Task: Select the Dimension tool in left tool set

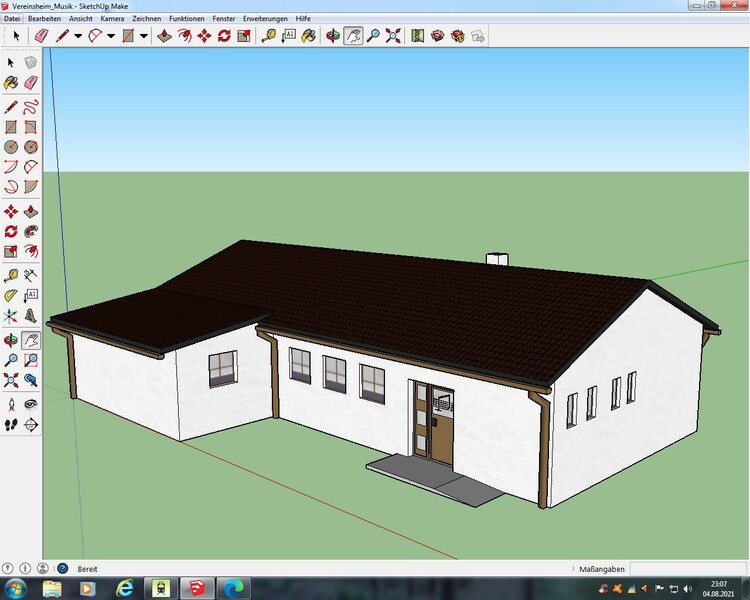Action: point(31,275)
